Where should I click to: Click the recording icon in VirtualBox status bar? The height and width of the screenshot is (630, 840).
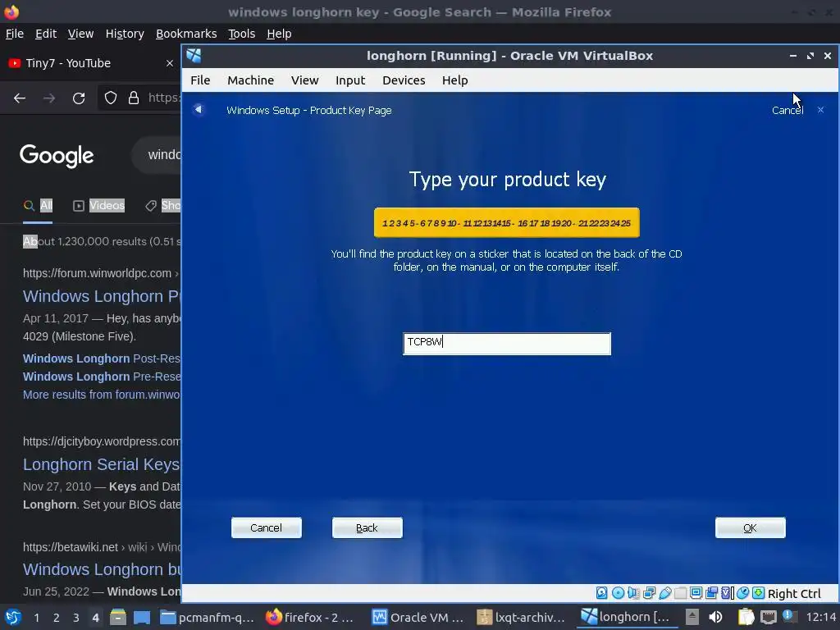coord(711,593)
